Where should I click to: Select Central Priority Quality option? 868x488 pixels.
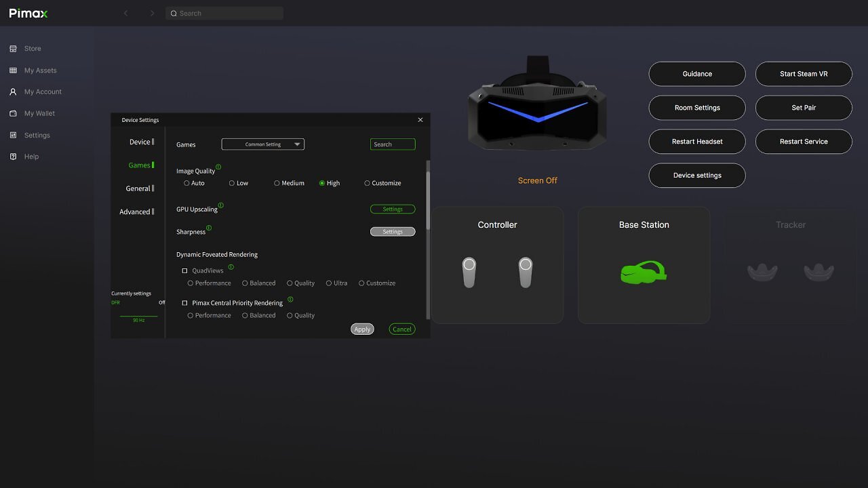tap(290, 315)
